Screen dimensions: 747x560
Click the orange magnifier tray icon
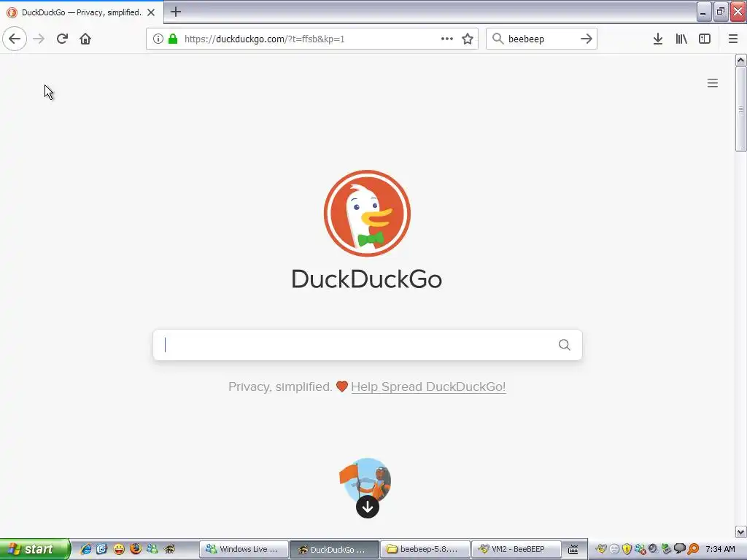(693, 549)
